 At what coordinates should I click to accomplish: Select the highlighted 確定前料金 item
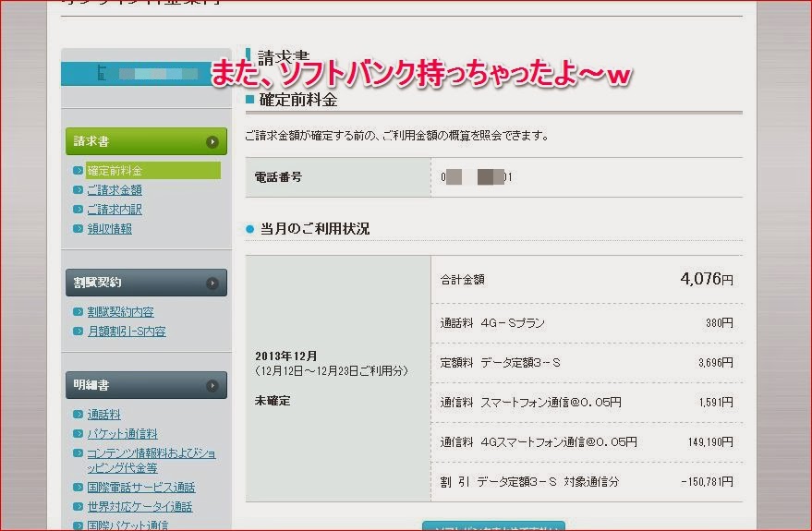pos(153,170)
